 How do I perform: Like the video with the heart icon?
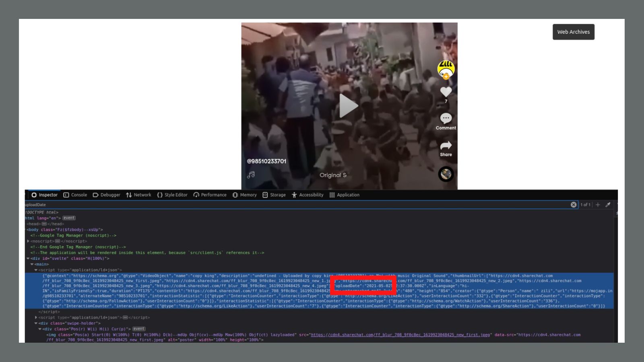point(446,92)
